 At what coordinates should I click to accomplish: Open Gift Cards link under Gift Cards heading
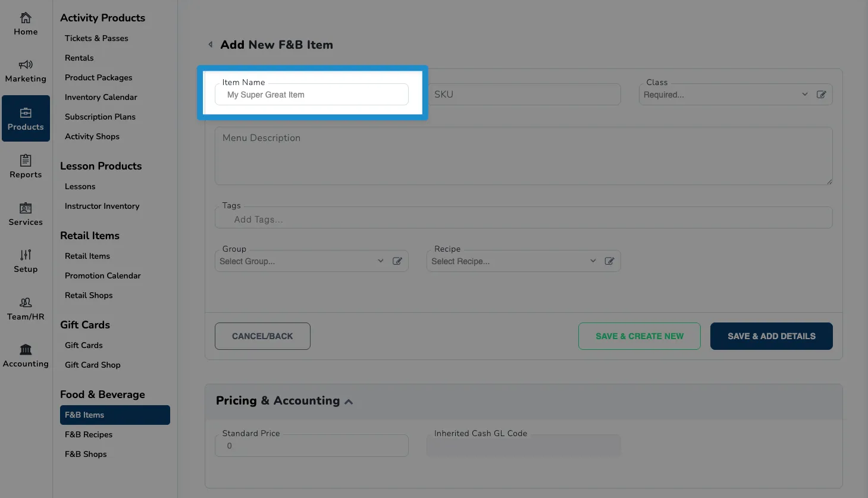pyautogui.click(x=84, y=345)
